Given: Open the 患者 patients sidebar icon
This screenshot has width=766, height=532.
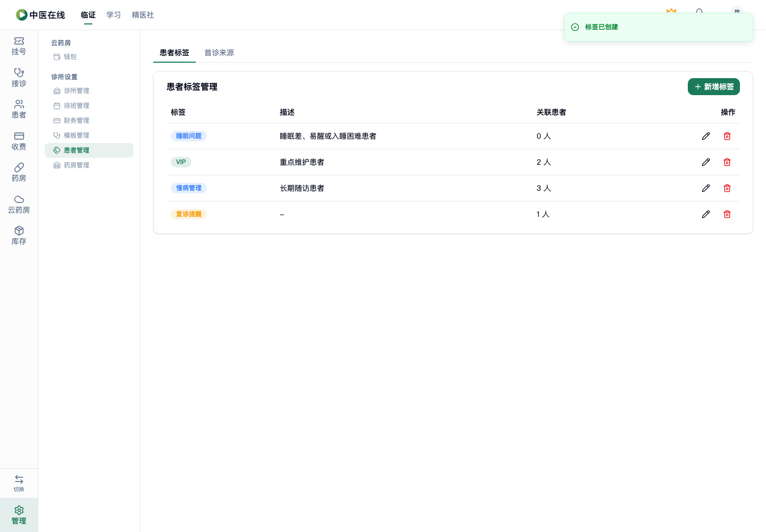Looking at the screenshot, I should [19, 109].
